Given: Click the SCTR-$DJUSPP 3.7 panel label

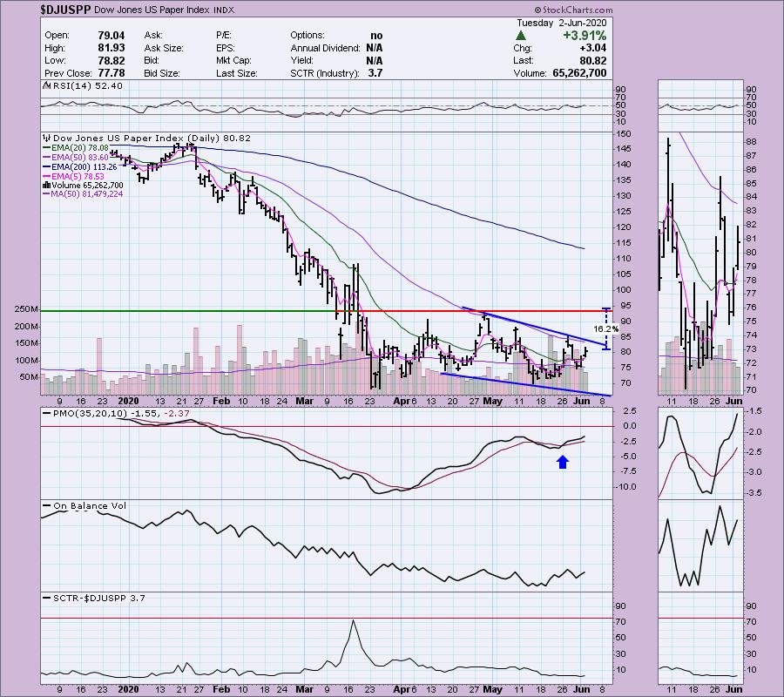Looking at the screenshot, I should click(x=94, y=598).
